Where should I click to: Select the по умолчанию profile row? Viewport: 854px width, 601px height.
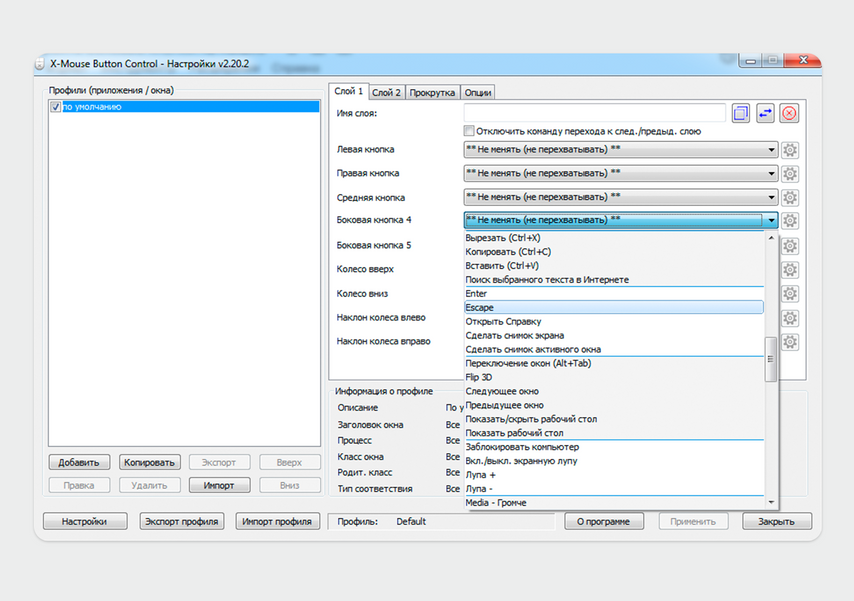click(184, 107)
